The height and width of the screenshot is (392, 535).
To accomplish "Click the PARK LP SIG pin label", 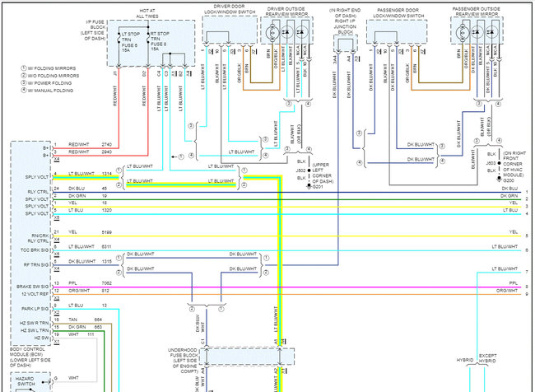I will click(35, 309).
